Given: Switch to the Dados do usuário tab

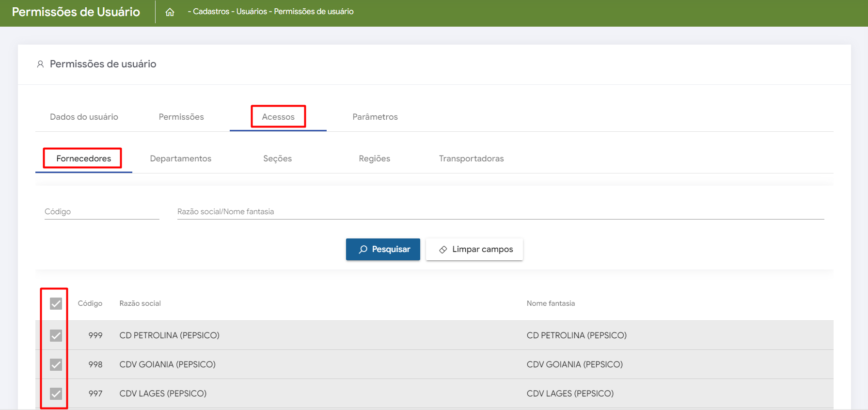Looking at the screenshot, I should 84,117.
